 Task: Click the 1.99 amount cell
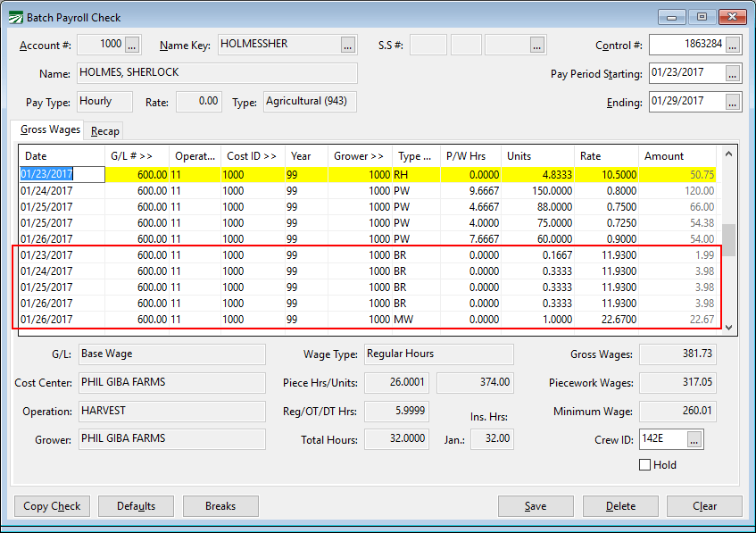coord(677,255)
